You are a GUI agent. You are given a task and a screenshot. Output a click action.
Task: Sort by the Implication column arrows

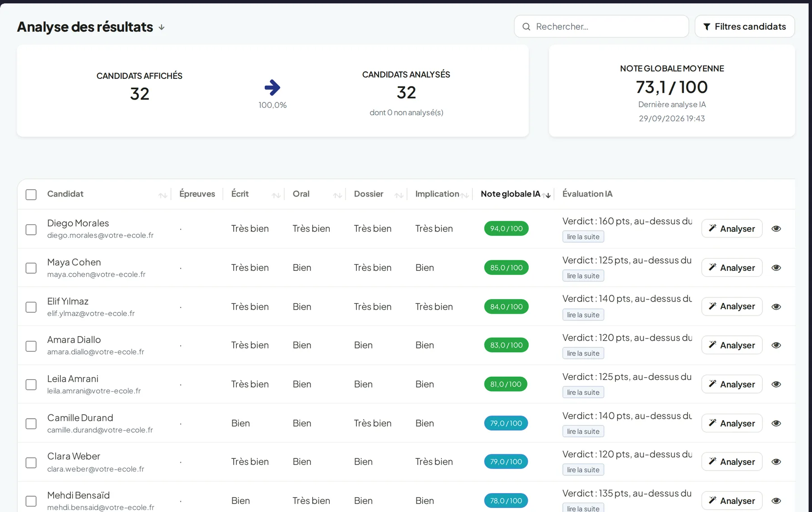click(x=465, y=195)
